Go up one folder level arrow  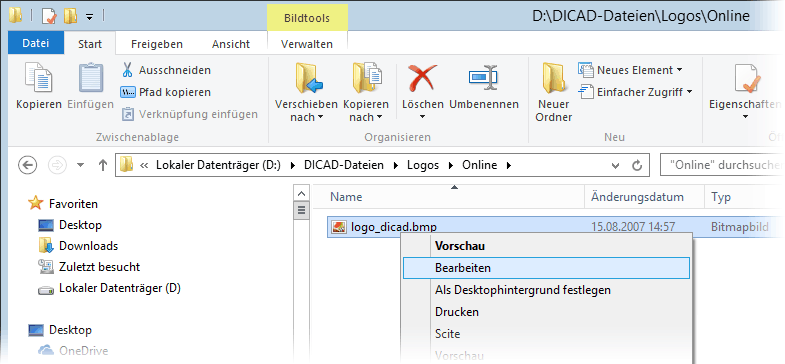[x=103, y=165]
